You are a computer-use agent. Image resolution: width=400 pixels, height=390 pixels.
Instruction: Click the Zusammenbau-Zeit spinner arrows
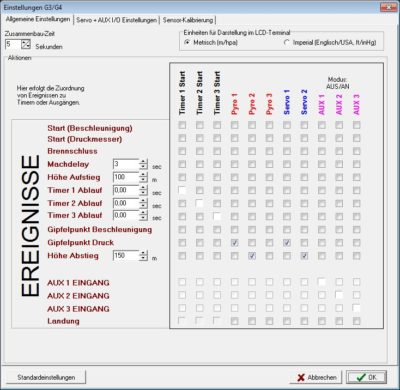pyautogui.click(x=26, y=44)
